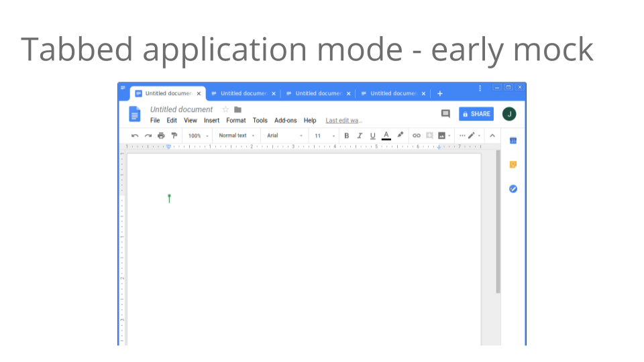Open the font size 11 dropdown
Viewport: 644px width, 362px height.
[x=325, y=136]
